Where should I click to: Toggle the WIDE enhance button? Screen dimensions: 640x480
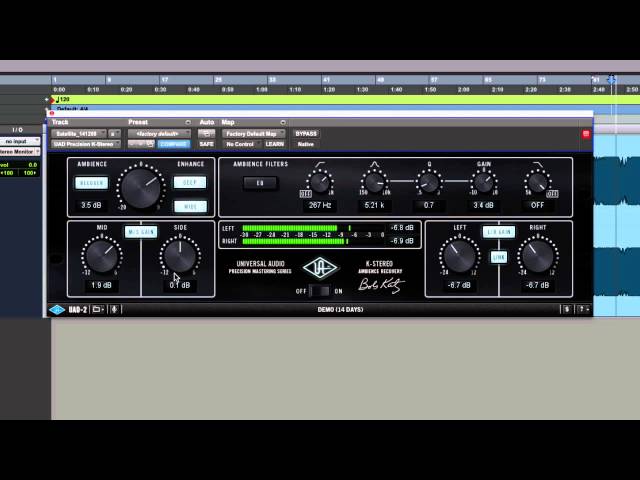[x=190, y=207]
